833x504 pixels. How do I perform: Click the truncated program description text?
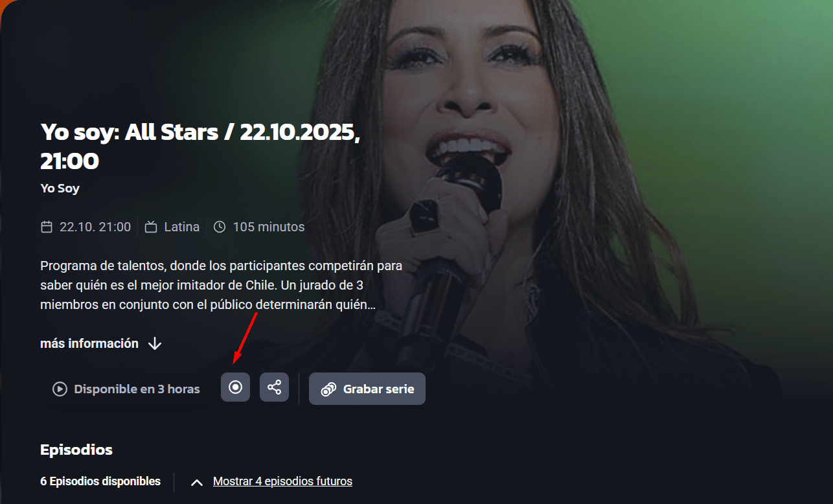pos(221,285)
